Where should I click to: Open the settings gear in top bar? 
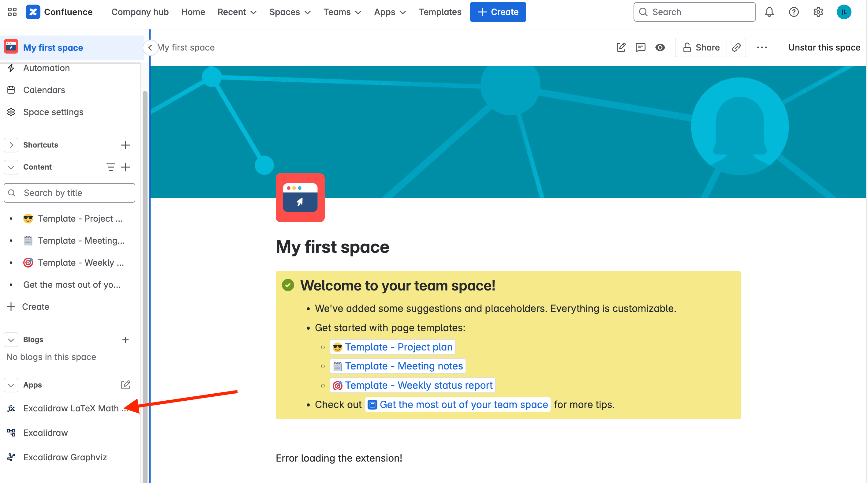[818, 12]
